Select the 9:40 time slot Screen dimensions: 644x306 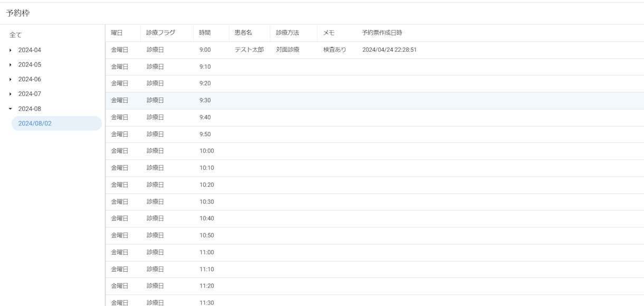coord(205,117)
